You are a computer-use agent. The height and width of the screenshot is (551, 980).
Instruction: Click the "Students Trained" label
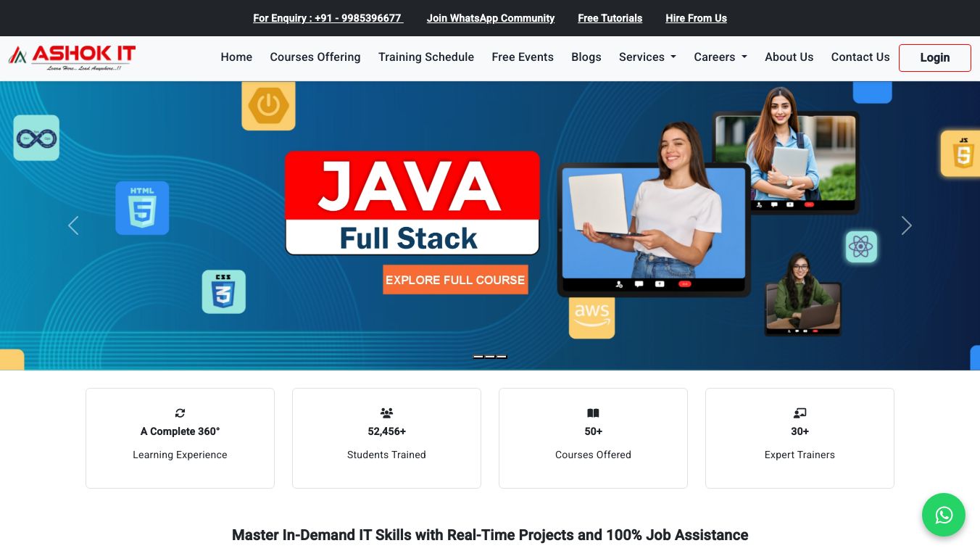tap(386, 455)
